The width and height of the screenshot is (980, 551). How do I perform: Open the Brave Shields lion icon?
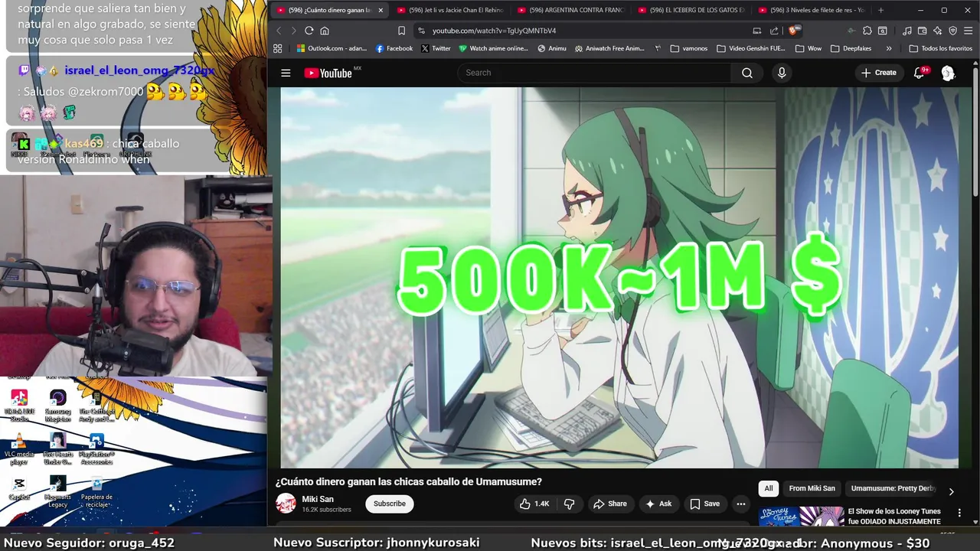[794, 31]
